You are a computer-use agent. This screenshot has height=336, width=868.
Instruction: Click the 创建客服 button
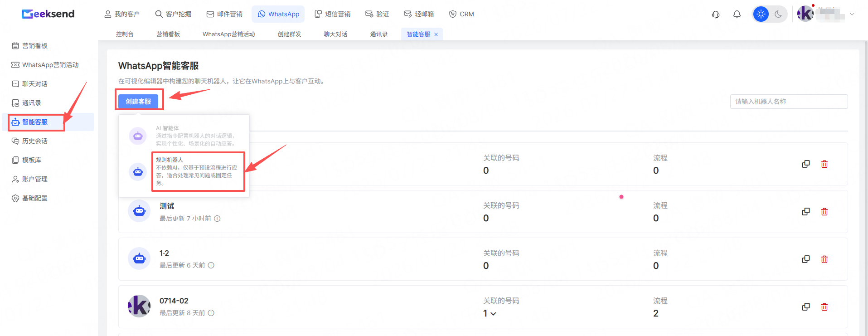point(138,102)
